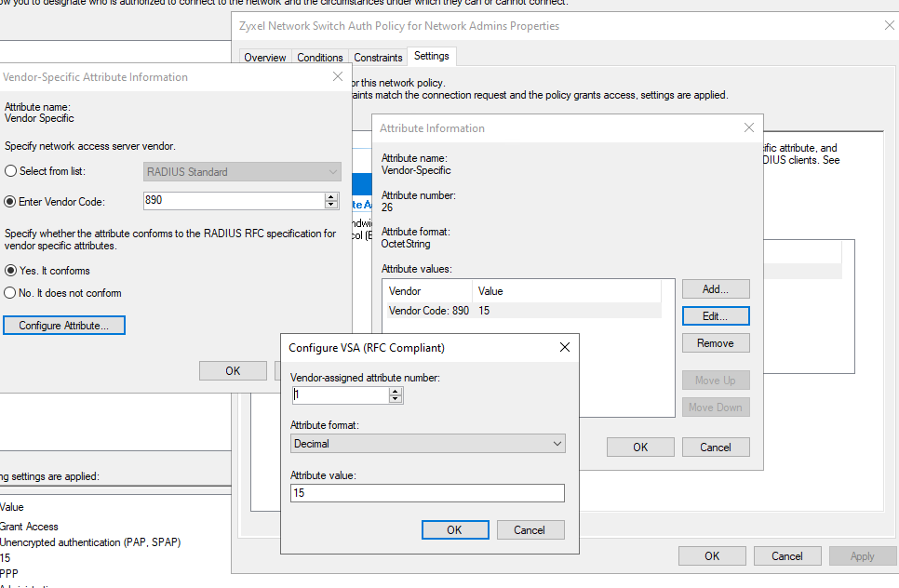Remove the selected attribute value
Image resolution: width=899 pixels, height=588 pixels.
click(716, 343)
